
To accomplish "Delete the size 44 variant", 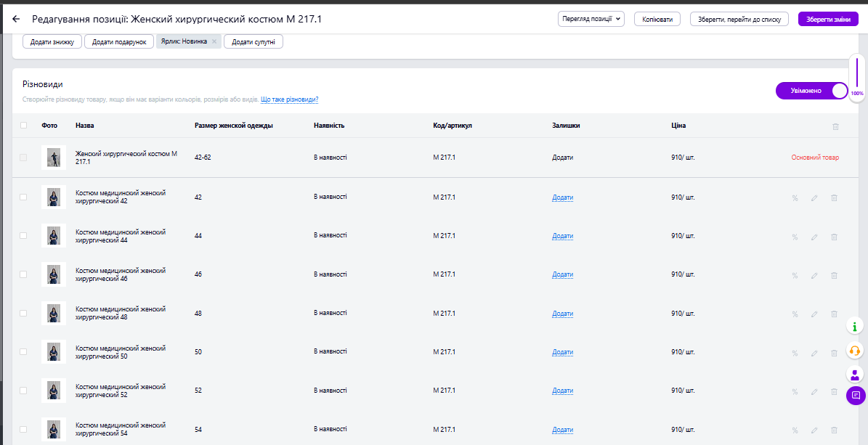I will coord(834,237).
